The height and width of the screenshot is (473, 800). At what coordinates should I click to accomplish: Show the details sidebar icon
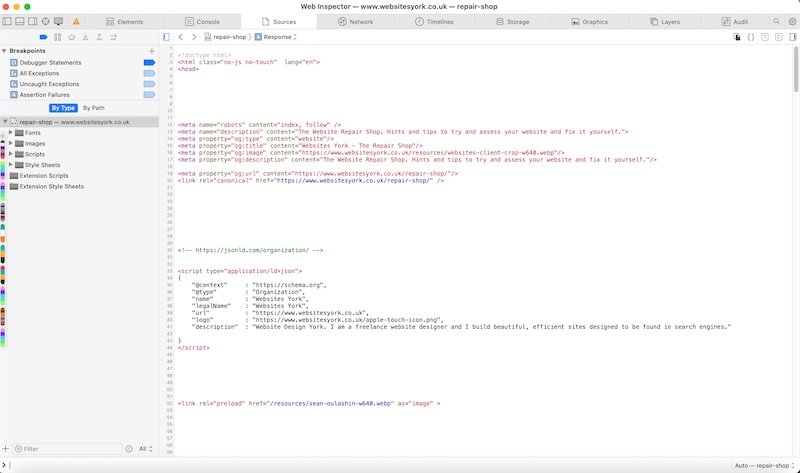point(792,37)
